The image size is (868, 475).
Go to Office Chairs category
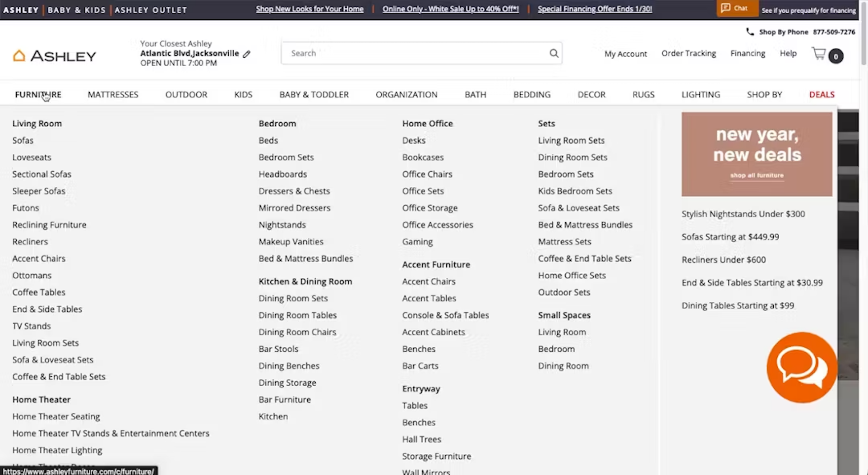[427, 174]
